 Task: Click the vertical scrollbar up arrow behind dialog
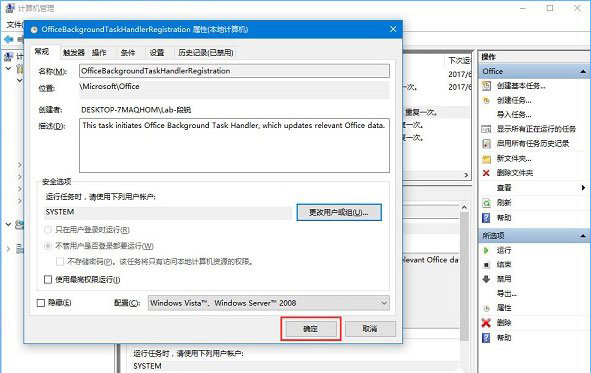[x=464, y=208]
